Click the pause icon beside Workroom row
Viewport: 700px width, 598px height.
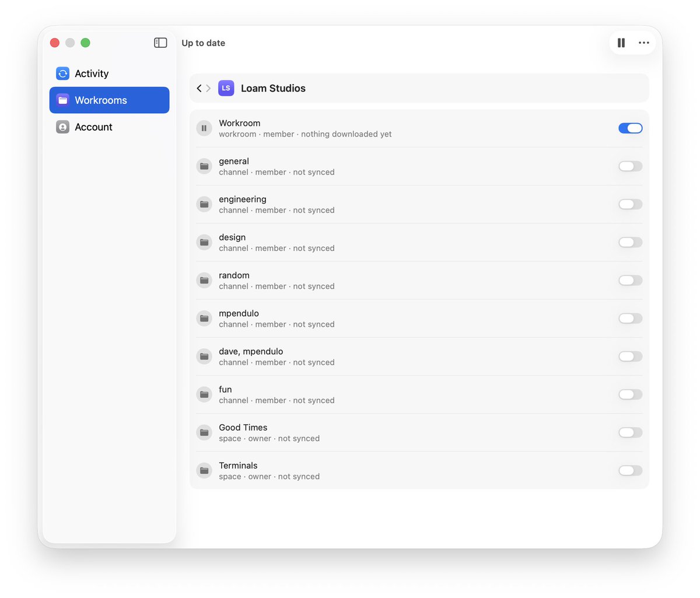click(x=204, y=128)
